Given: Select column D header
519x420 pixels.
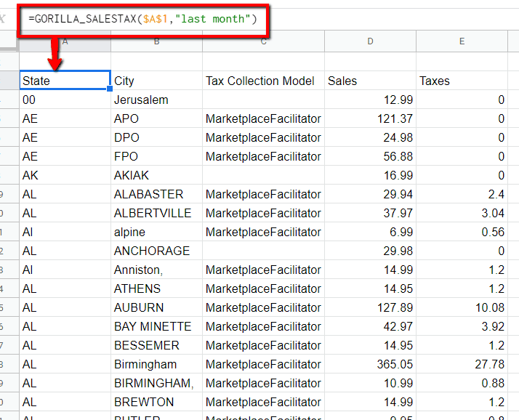Looking at the screenshot, I should click(370, 42).
